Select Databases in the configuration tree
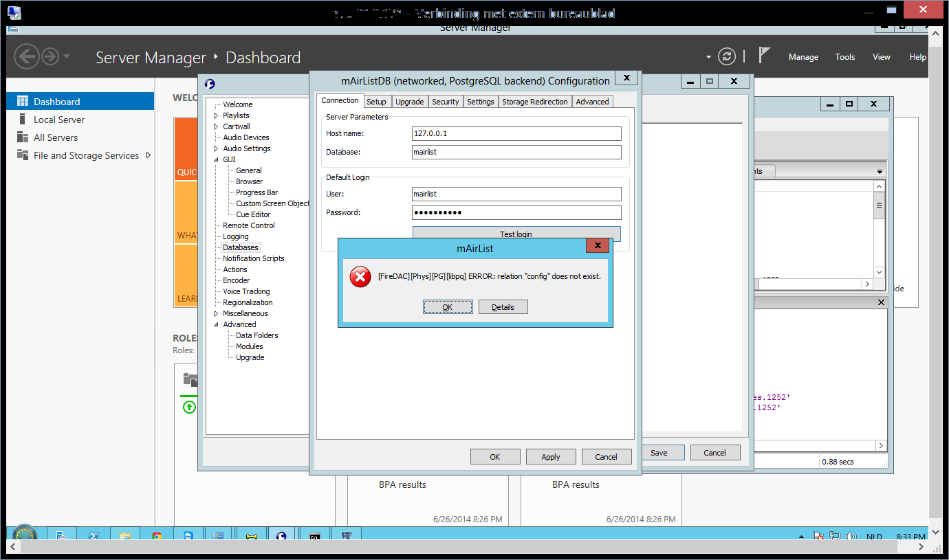949x560 pixels. [x=241, y=247]
